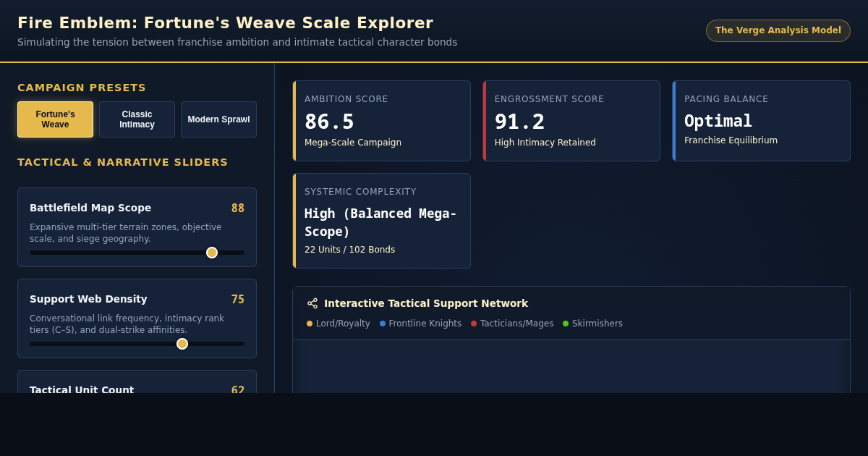
Task: Click the Tactical Unit Count value 62
Action: point(238,390)
